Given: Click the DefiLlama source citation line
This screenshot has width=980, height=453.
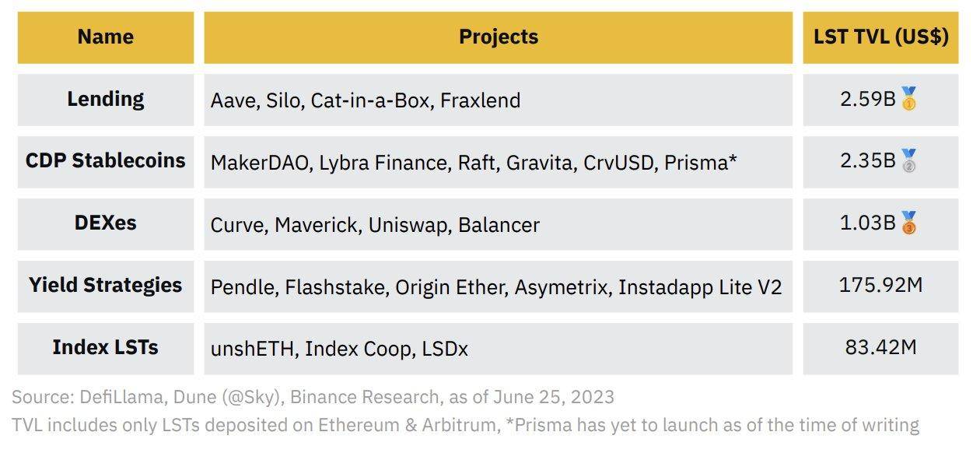Looking at the screenshot, I should 313,397.
